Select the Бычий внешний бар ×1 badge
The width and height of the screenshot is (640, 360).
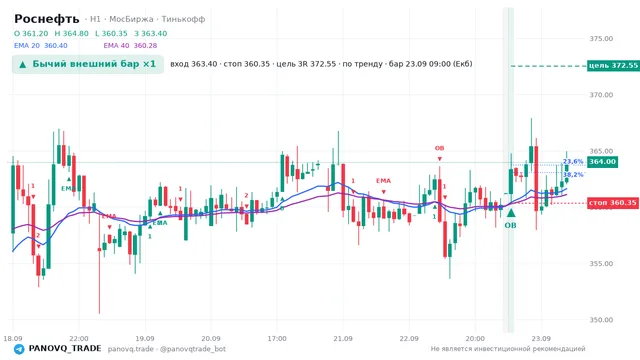[88, 64]
